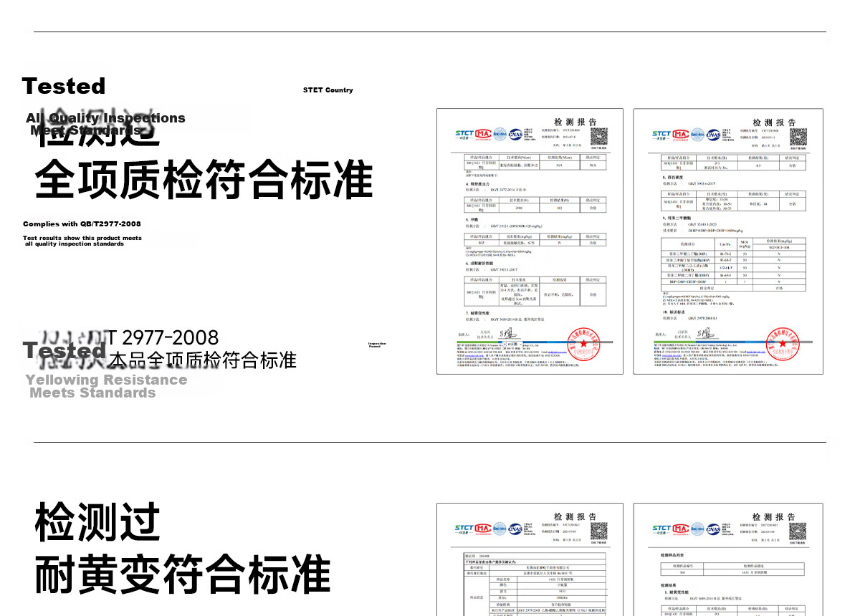Click the red round stamp on the top-left report

pos(583,342)
